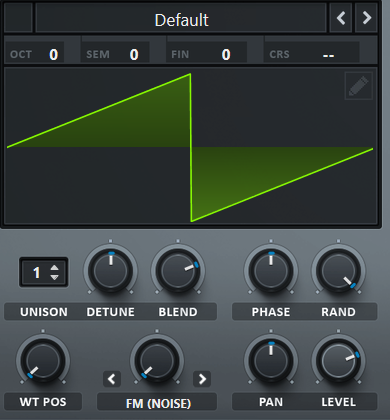Click the DETUNE knob
The height and width of the screenshot is (420, 390).
[110, 271]
